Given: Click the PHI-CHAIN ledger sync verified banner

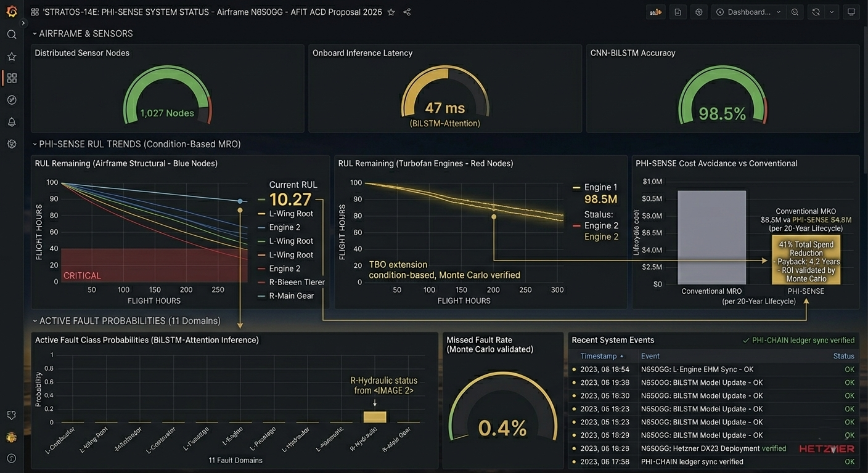Looking at the screenshot, I should (x=798, y=340).
